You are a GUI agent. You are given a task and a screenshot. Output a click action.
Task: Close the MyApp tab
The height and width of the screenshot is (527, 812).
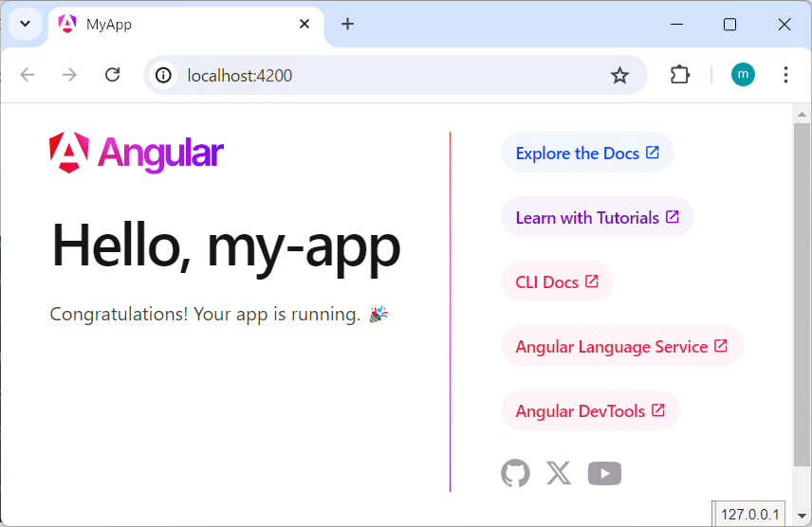click(304, 25)
